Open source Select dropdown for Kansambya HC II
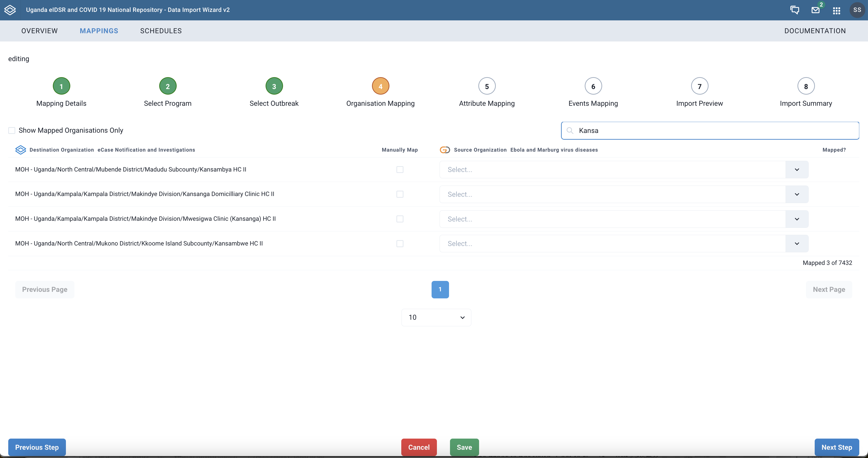Viewport: 868px width, 458px height. [624, 170]
